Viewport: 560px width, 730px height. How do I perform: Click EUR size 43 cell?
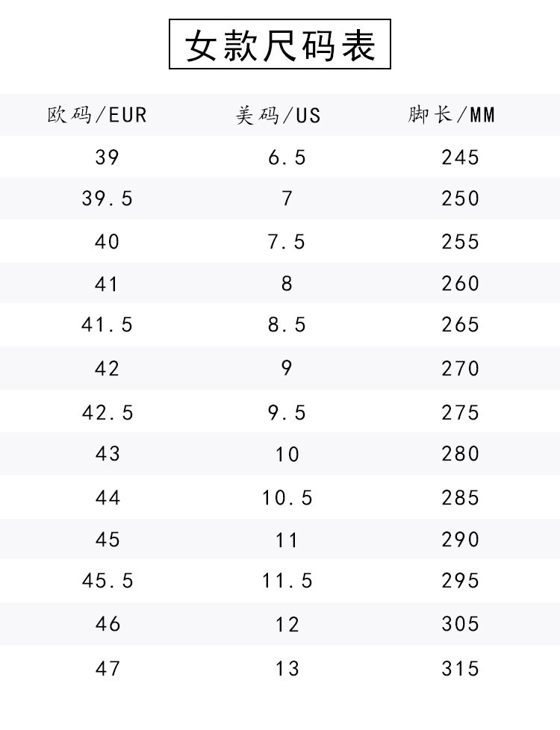pyautogui.click(x=108, y=454)
